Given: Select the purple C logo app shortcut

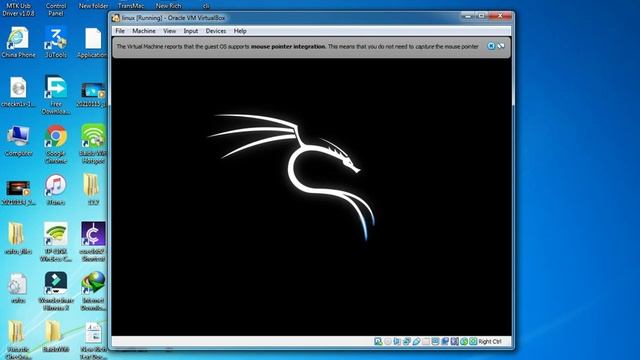Looking at the screenshot, I should (x=93, y=242).
